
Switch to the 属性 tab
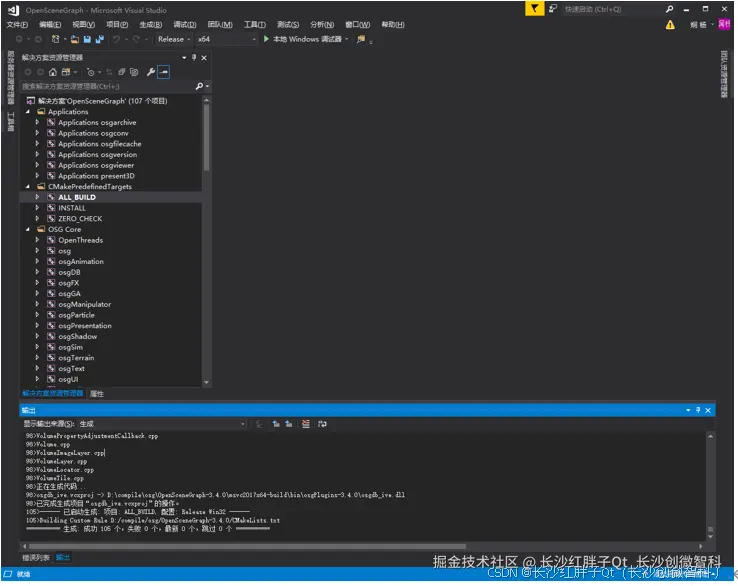point(97,394)
